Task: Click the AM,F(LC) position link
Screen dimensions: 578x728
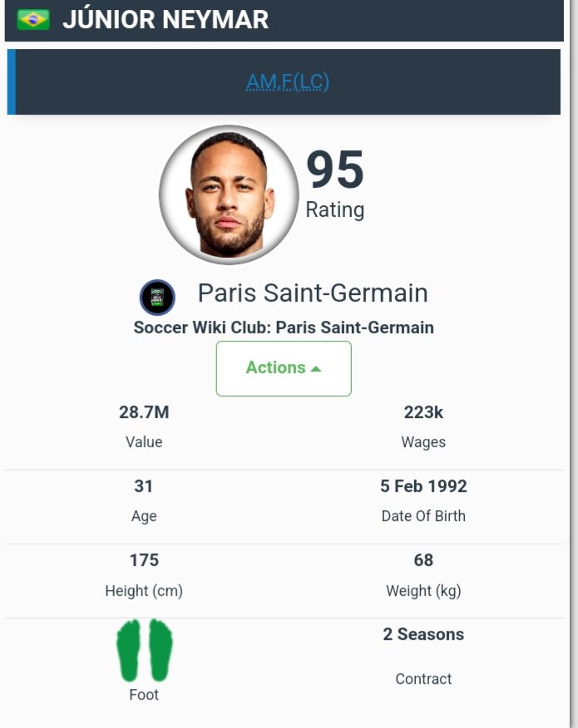Action: [x=288, y=81]
